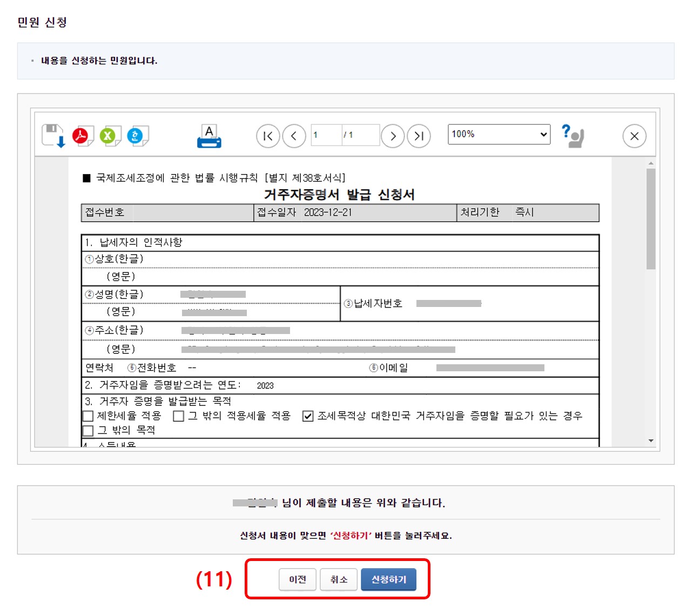Viewport: 700px width, 608px height.
Task: Export the form as HWP file
Action: [136, 136]
